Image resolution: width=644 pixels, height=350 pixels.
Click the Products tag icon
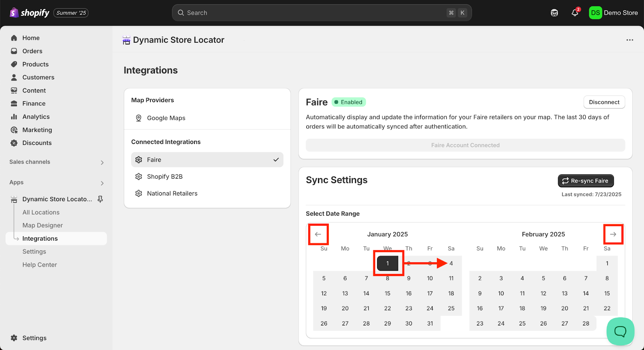point(14,64)
